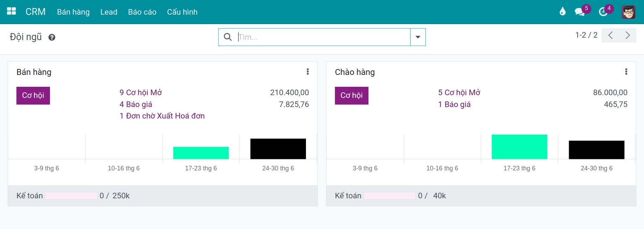Open the Chào hàng team card title
644x229 pixels.
point(355,72)
